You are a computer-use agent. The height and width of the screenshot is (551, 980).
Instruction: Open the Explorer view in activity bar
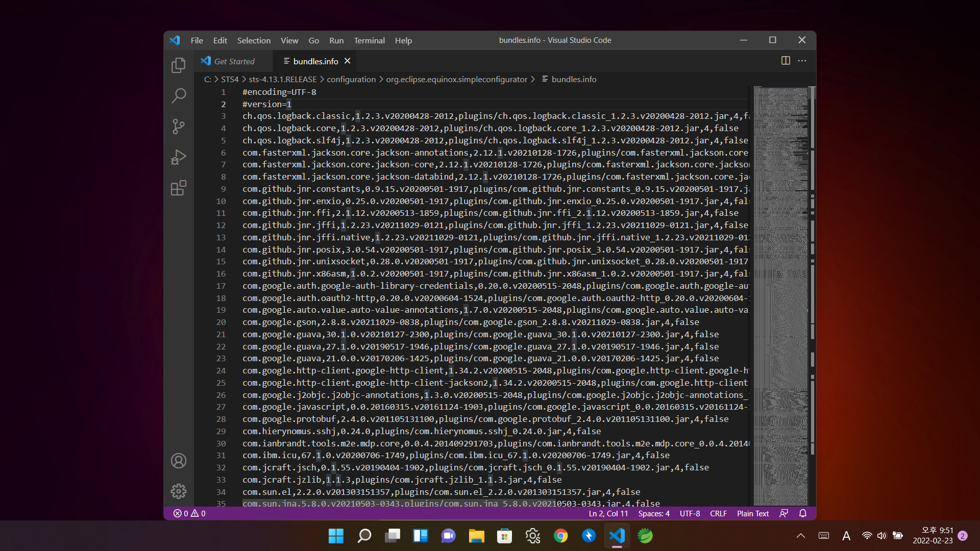click(x=178, y=65)
